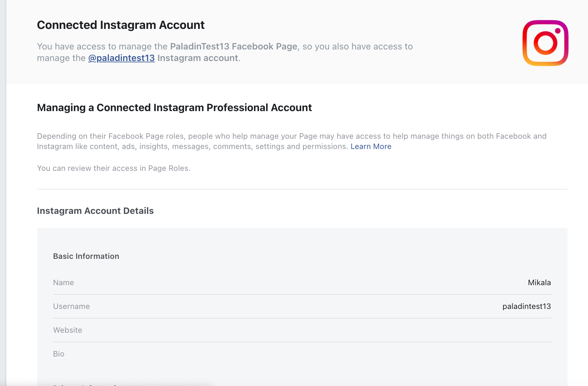Click PaladinTest13 Facebook Page bold text
Screen dimensions: 588x386
coord(234,47)
